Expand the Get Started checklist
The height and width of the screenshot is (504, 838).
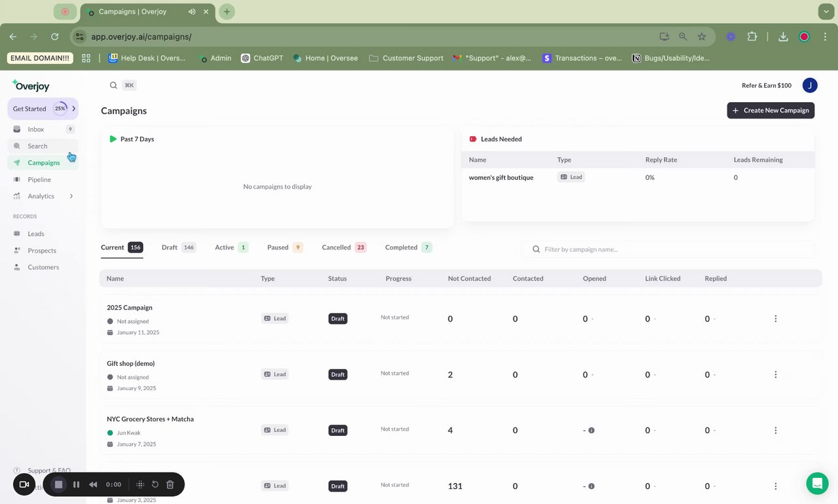pos(74,109)
